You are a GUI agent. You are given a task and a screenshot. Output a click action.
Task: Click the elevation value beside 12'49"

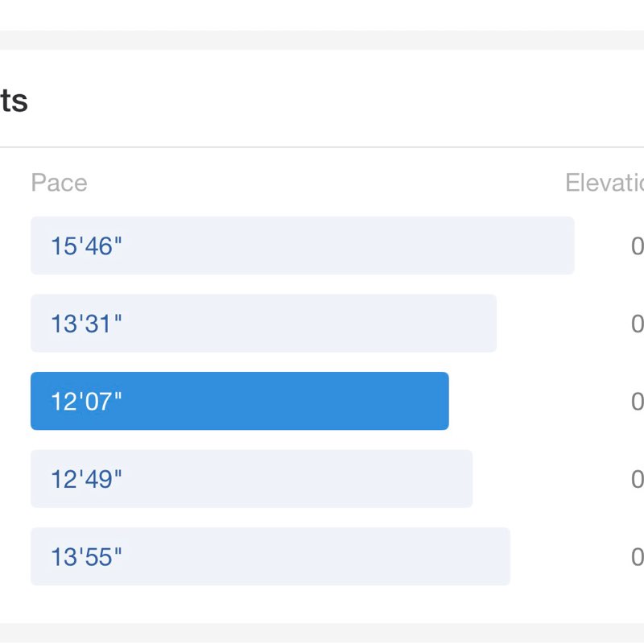tap(637, 479)
